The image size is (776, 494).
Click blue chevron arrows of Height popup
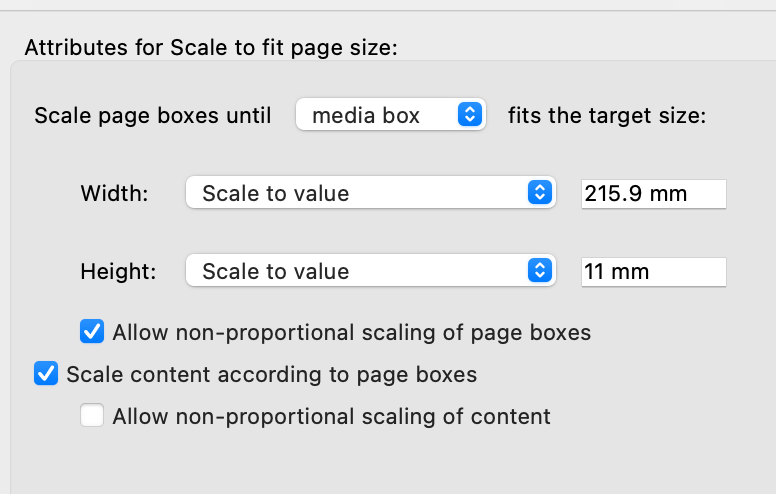click(x=539, y=271)
